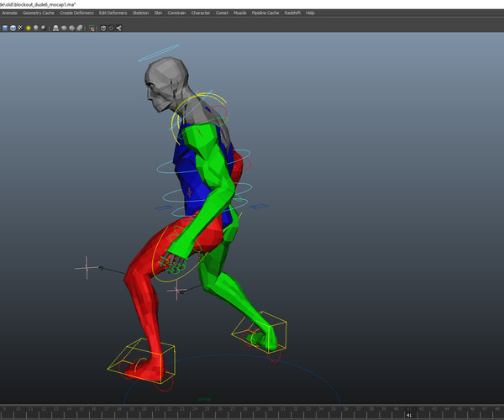The width and height of the screenshot is (504, 420).
Task: Click the blue wireframe cube shading icon
Action: [x=12, y=28]
